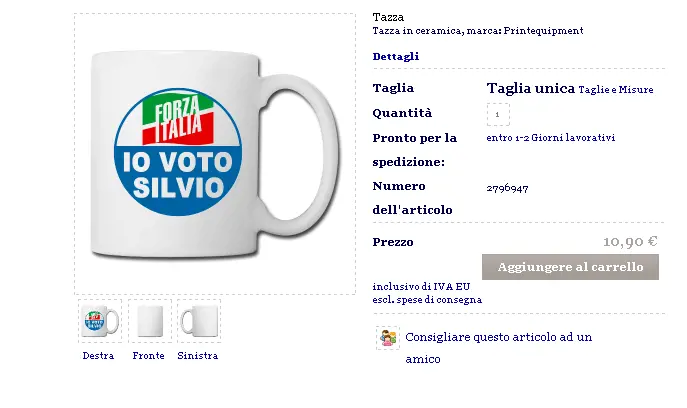This screenshot has width=687, height=408.
Task: Focus the Quantità input field
Action: 498,114
